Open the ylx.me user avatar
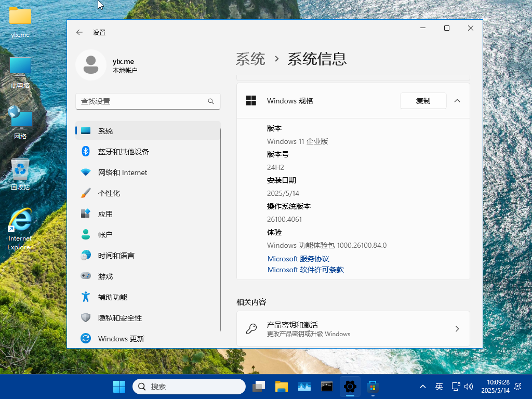Screen dimensions: 532x399 [91, 65]
